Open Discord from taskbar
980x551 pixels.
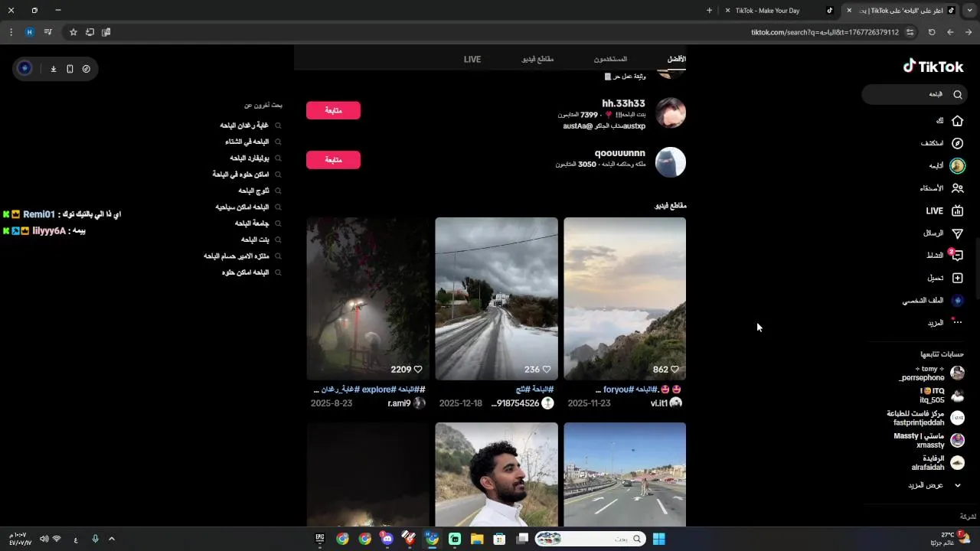pos(387,539)
